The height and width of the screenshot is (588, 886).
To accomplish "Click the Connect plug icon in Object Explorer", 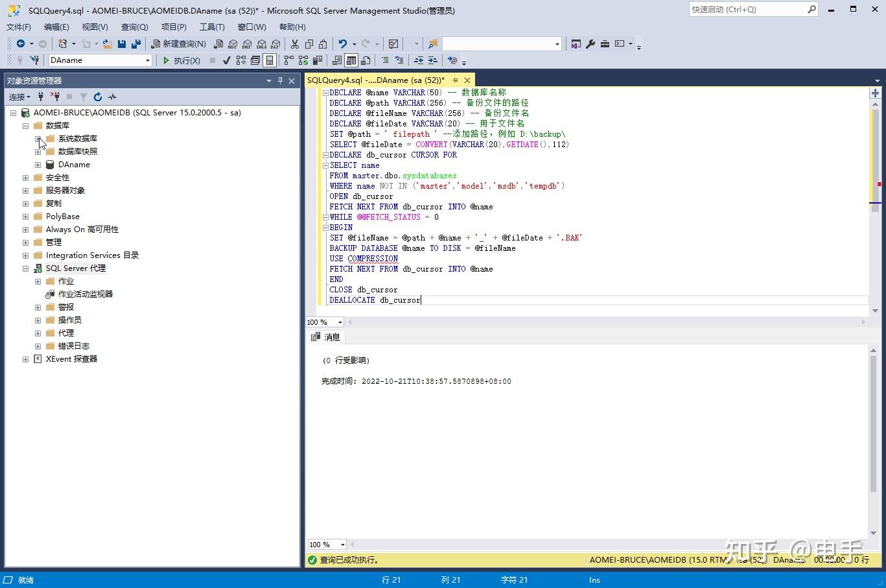I will tap(41, 97).
